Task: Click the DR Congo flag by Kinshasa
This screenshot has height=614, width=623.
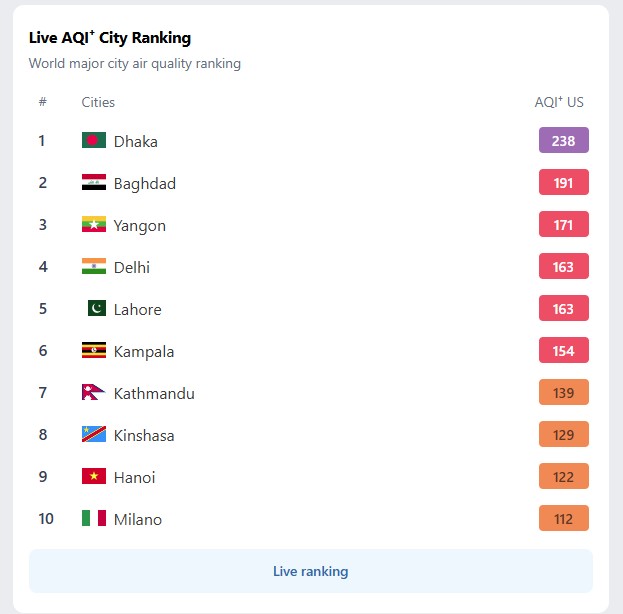Action: tap(94, 434)
